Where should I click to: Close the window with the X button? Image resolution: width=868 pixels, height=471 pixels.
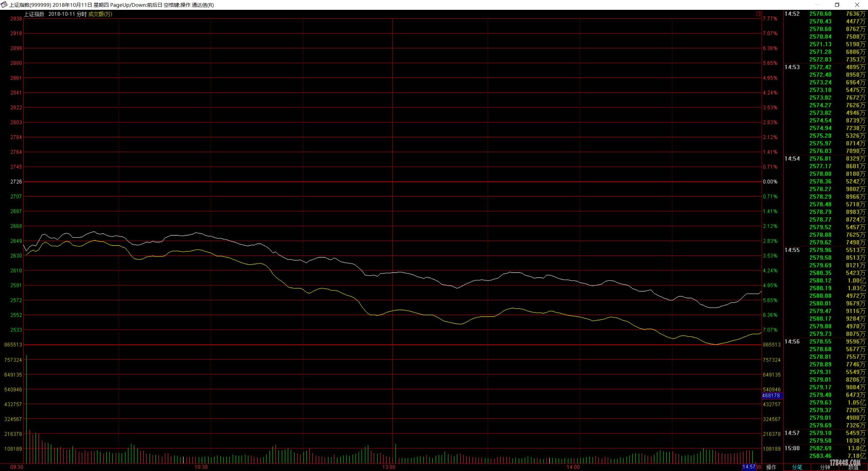pyautogui.click(x=857, y=5)
